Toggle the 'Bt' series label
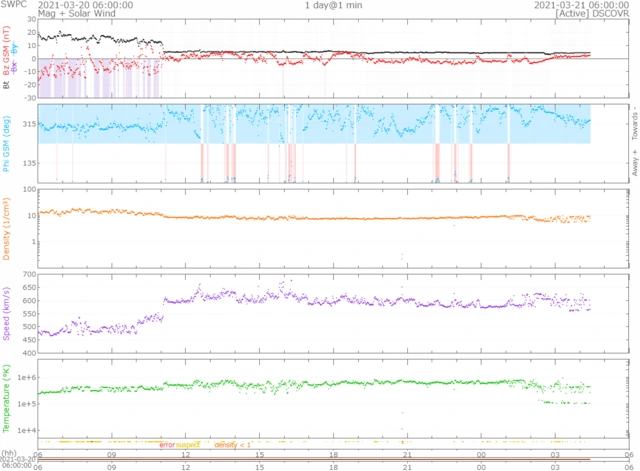Screen dimensions: 640x471 tap(6, 87)
